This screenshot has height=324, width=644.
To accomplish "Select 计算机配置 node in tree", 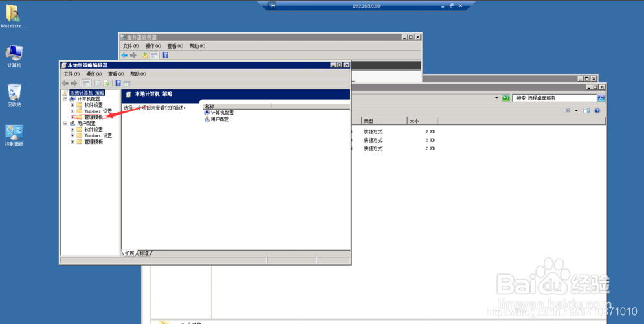I will tap(88, 99).
